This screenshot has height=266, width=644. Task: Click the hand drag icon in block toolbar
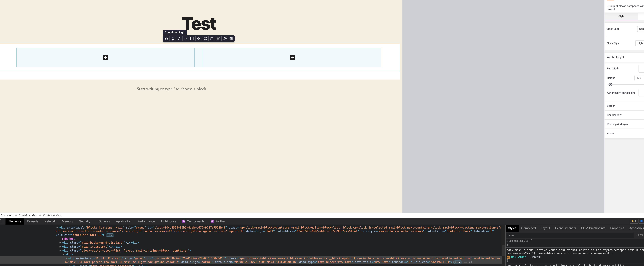[x=166, y=38]
